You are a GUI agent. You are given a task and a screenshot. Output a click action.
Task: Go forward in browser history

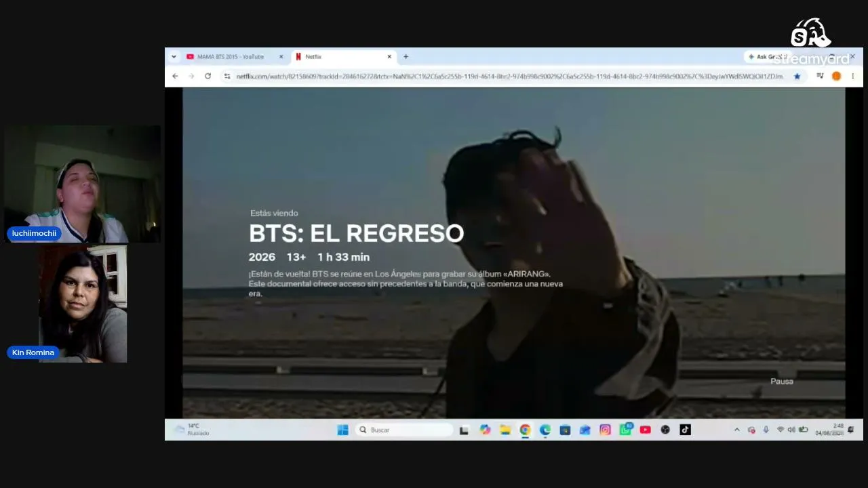(x=191, y=76)
